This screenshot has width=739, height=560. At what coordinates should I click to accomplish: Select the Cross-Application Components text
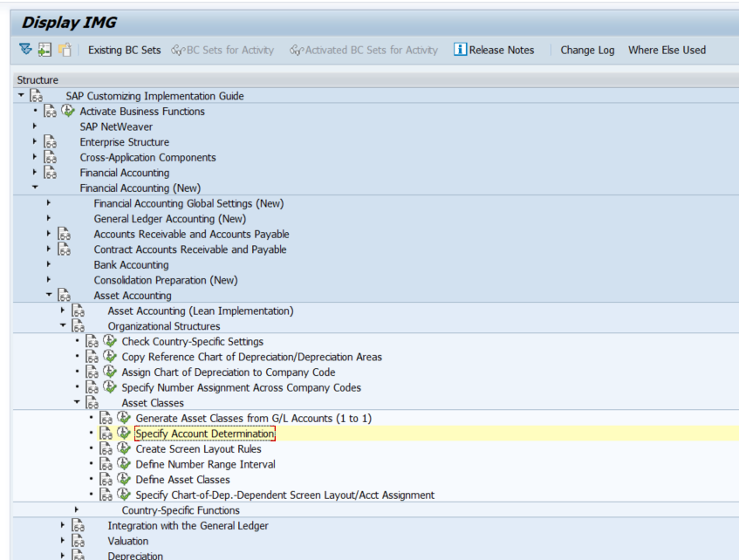coord(148,157)
